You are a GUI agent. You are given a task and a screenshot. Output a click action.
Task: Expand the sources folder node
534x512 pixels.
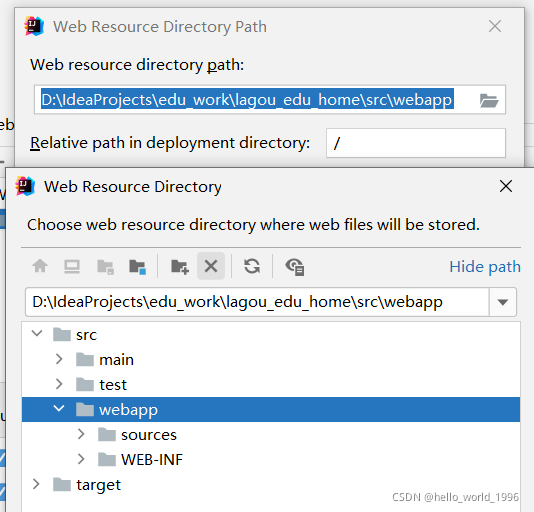point(81,434)
